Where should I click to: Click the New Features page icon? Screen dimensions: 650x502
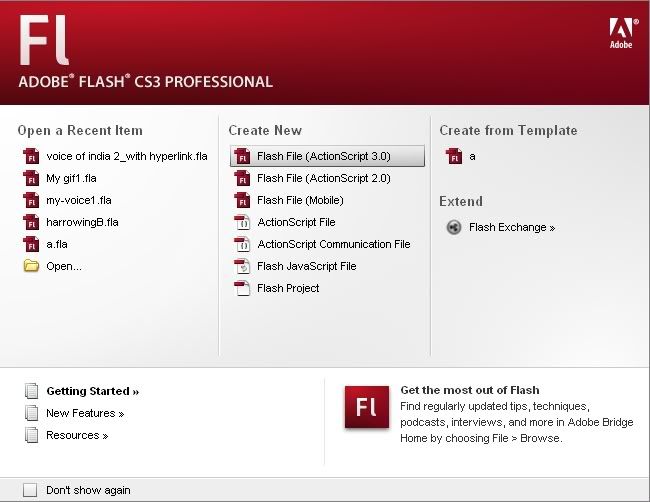click(32, 413)
